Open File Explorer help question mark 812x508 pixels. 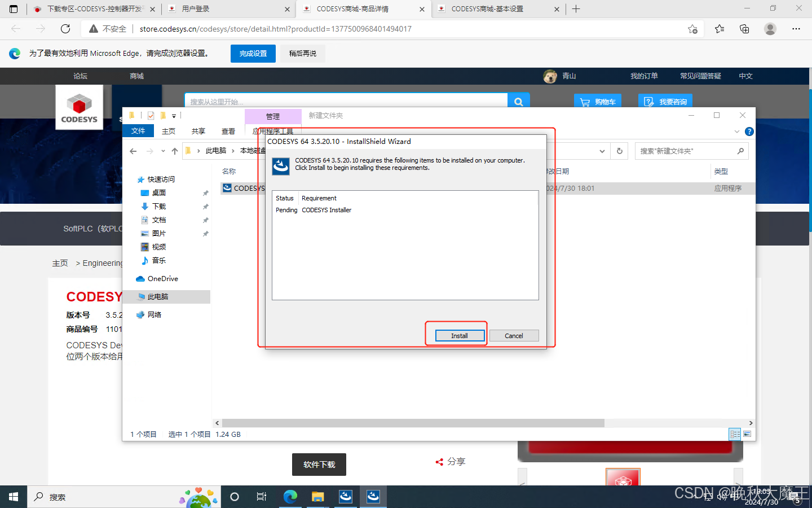[749, 132]
